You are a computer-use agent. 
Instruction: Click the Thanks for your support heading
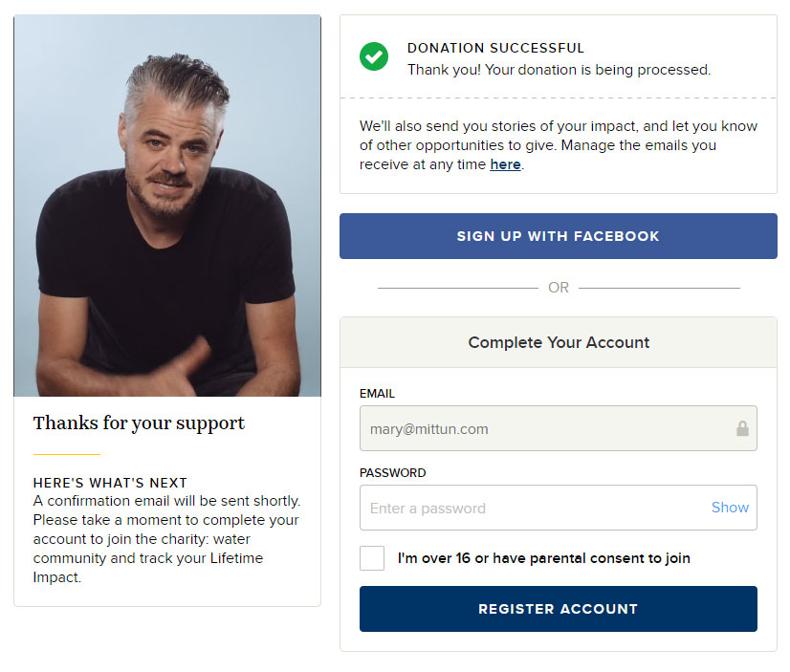point(139,423)
